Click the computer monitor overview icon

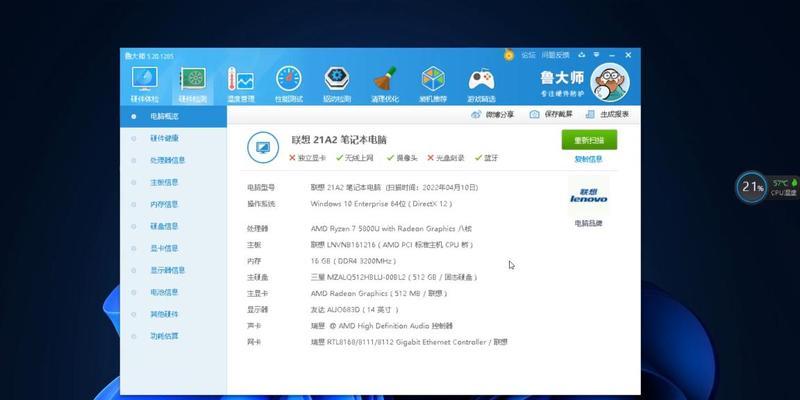coord(263,147)
